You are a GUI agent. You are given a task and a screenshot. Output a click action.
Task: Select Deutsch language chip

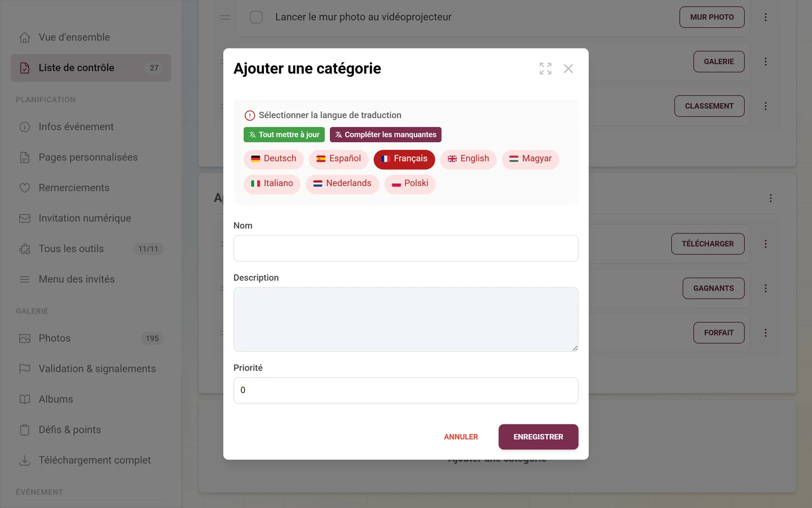[x=273, y=159]
